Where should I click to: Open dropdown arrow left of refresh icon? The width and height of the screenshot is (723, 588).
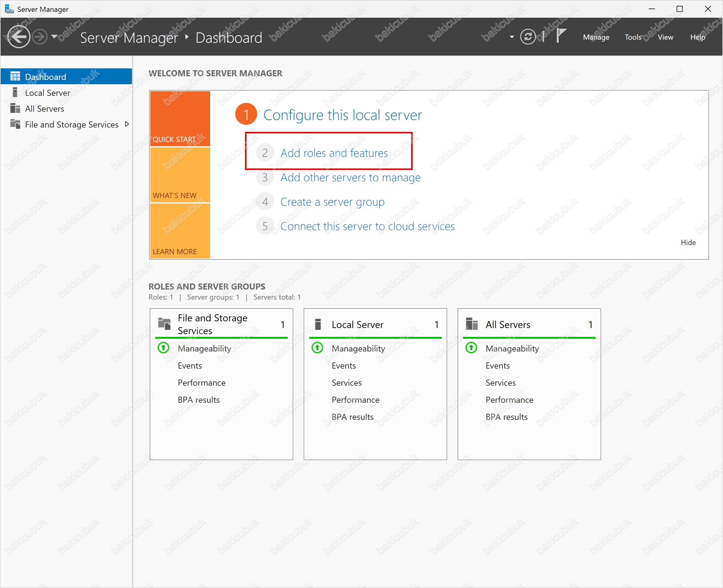tap(512, 37)
